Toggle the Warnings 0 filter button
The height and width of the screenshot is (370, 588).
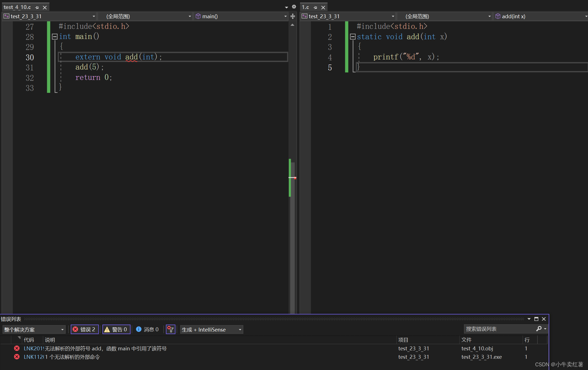pyautogui.click(x=116, y=329)
